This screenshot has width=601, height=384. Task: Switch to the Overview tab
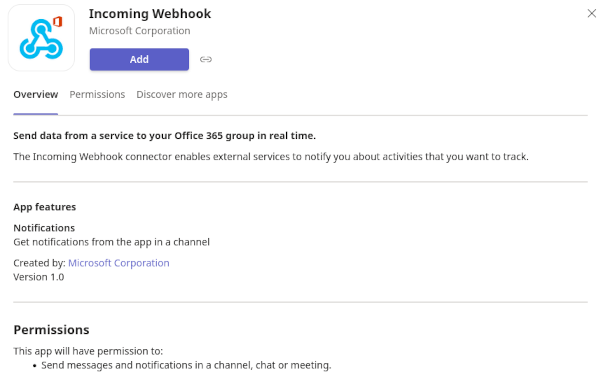click(36, 95)
